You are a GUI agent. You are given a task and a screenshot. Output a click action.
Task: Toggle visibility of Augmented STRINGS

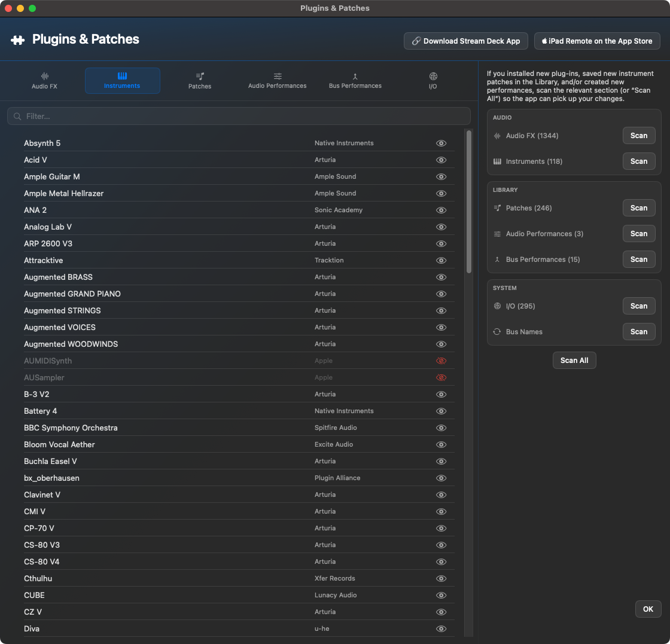tap(441, 310)
